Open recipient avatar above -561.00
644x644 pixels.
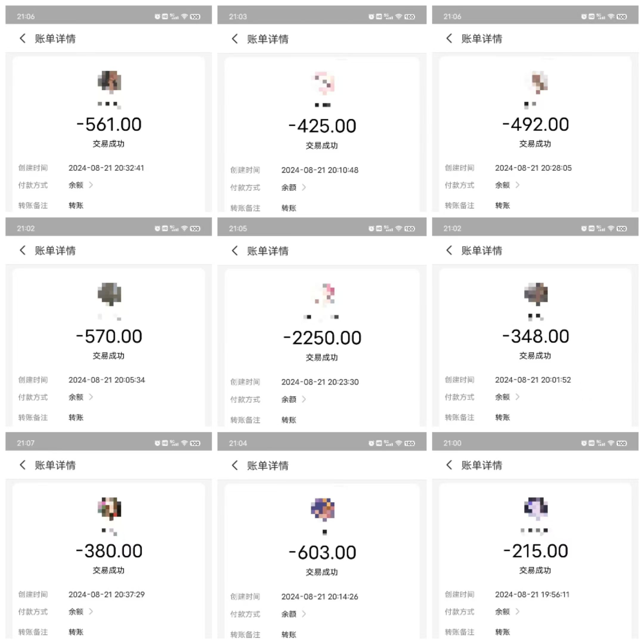[x=109, y=82]
